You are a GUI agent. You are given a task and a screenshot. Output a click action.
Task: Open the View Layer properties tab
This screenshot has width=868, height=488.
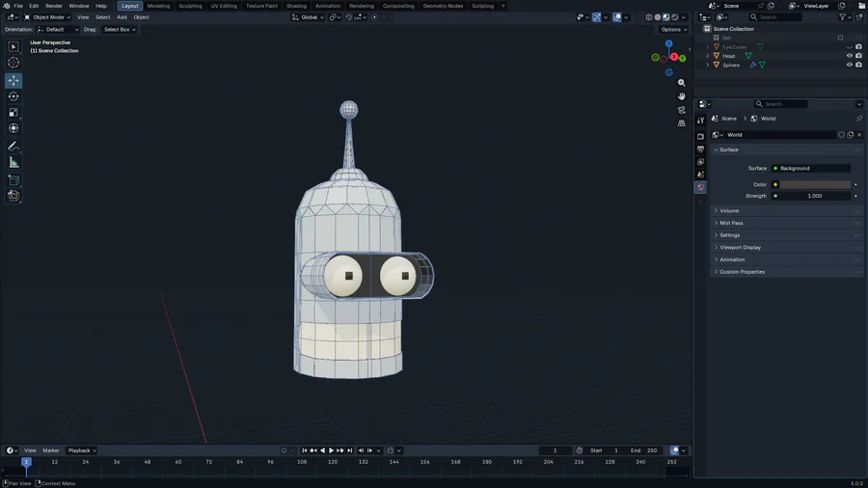[x=701, y=162]
